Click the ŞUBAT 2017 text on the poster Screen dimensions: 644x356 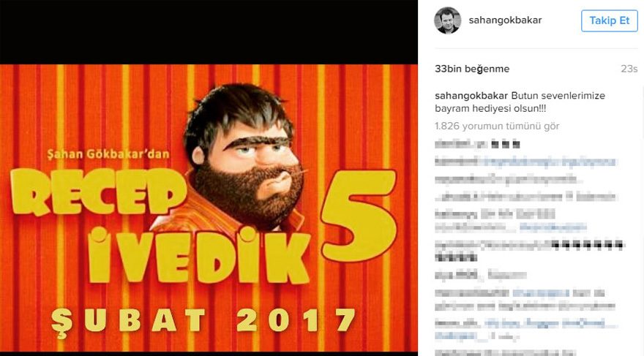click(x=203, y=321)
